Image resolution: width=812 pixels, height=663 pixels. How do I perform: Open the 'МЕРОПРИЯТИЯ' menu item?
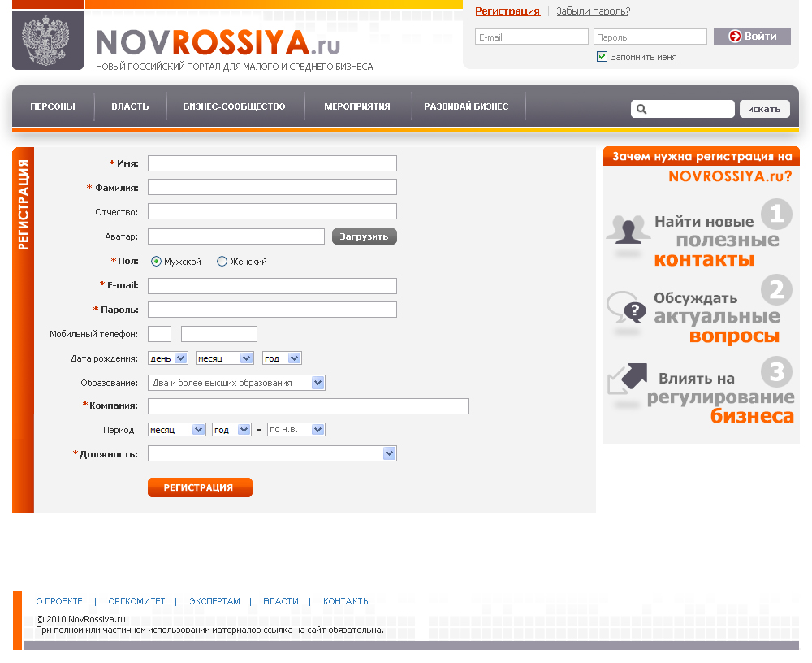coord(357,106)
